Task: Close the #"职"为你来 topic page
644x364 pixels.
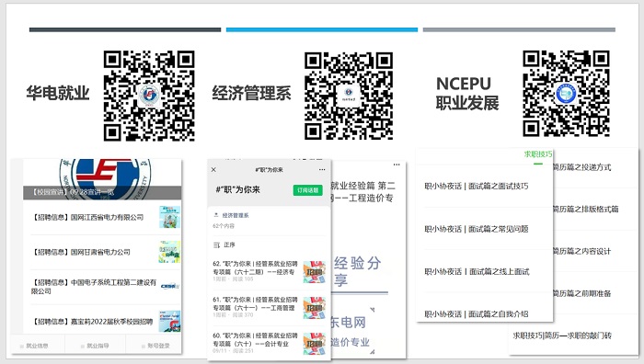Action: (x=213, y=169)
